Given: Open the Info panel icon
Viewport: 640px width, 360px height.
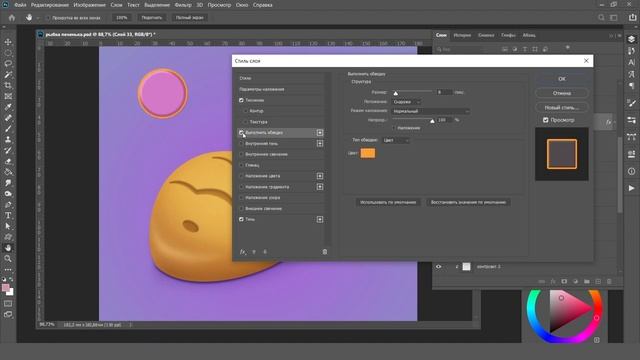Looking at the screenshot, I should 631,171.
